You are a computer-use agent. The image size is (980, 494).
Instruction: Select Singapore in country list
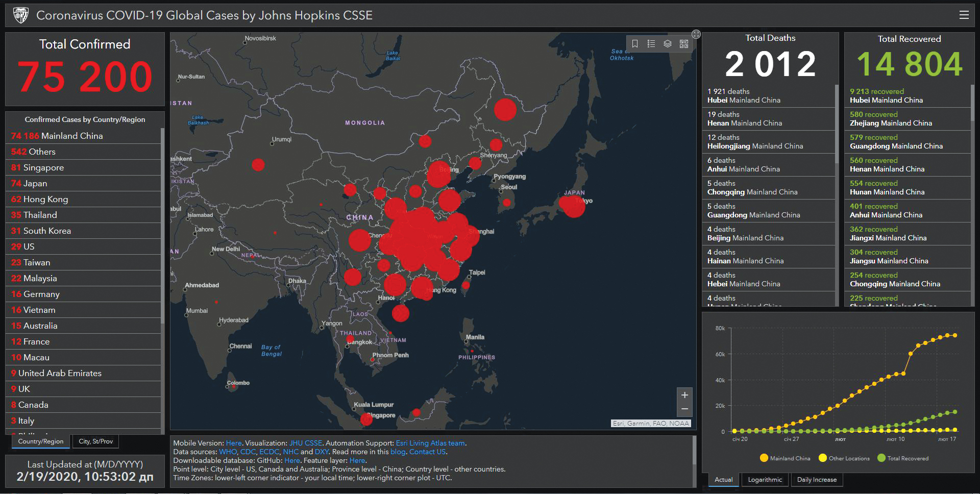tap(84, 167)
